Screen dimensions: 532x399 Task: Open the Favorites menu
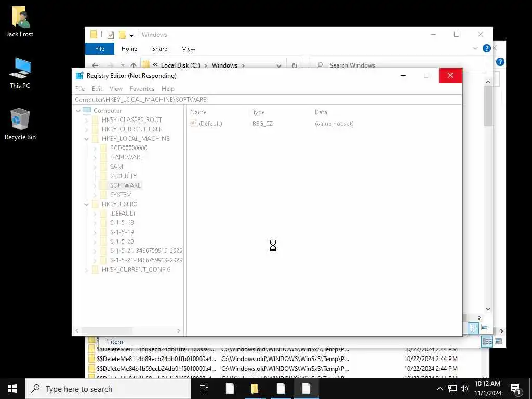[142, 89]
